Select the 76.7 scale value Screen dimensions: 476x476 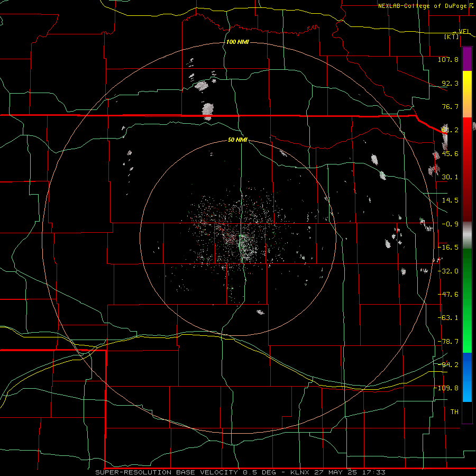coord(450,106)
